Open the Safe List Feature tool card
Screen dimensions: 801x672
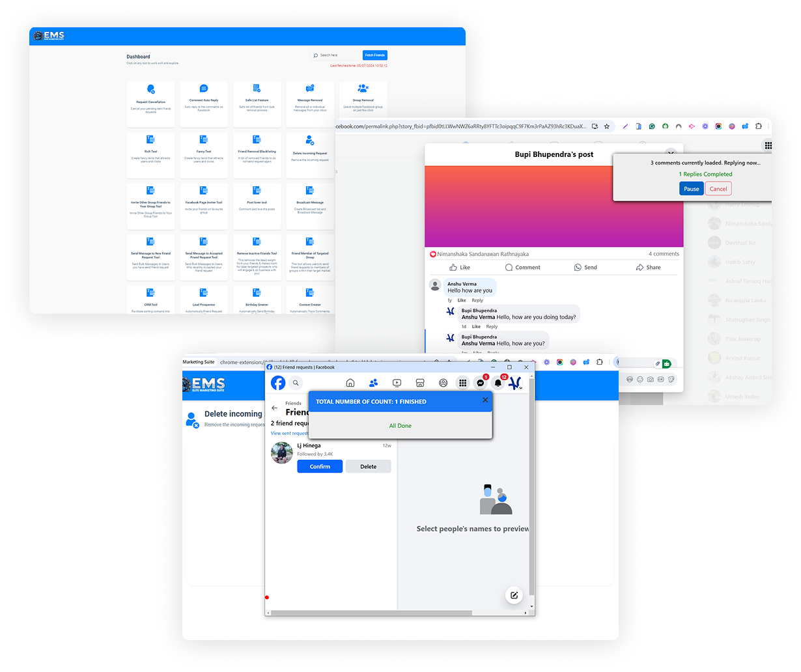(257, 104)
